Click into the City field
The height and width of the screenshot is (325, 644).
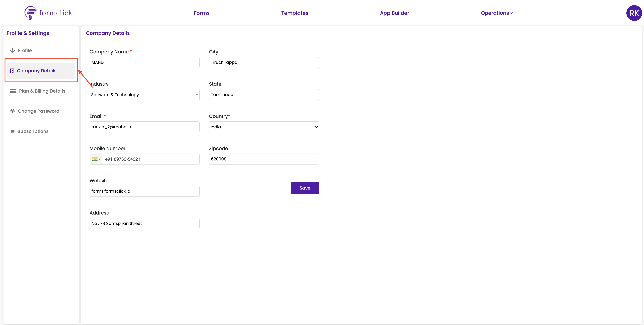[x=264, y=62]
